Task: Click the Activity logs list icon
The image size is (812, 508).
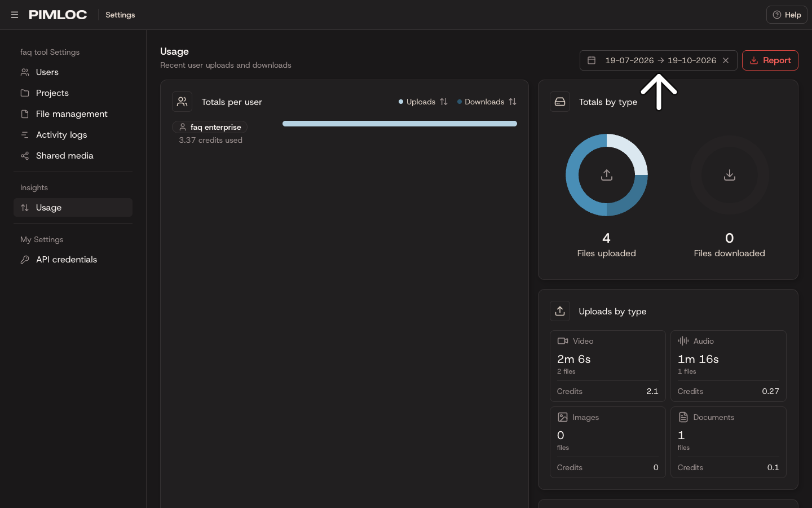Action: click(x=25, y=135)
